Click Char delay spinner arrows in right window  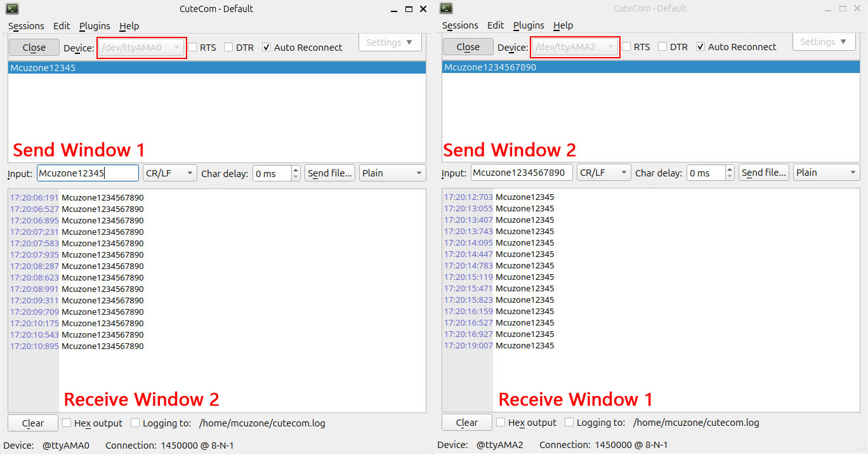[730, 173]
